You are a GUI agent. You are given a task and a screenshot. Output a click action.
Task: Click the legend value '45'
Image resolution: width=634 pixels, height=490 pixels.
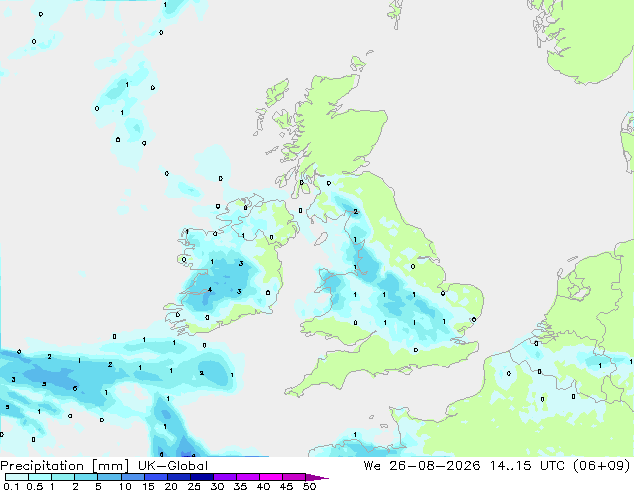(x=286, y=486)
